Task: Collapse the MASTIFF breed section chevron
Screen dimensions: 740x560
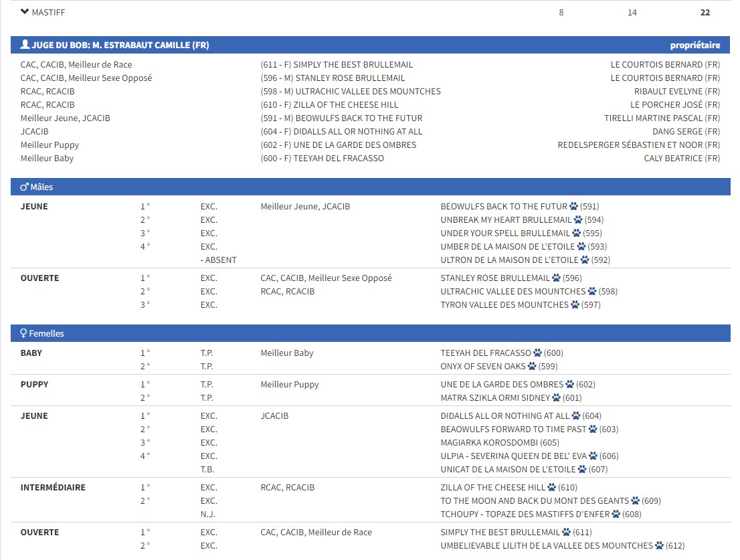Action: coord(25,12)
